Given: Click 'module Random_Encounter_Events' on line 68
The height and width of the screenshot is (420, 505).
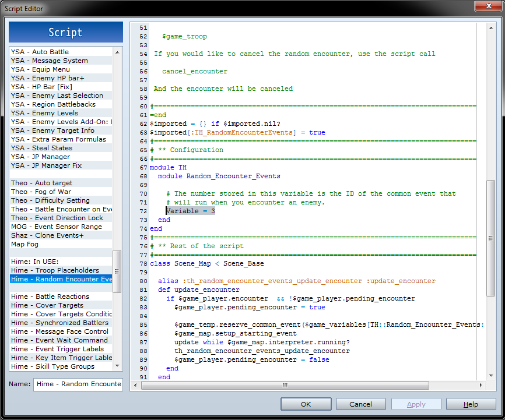Looking at the screenshot, I should [x=219, y=176].
